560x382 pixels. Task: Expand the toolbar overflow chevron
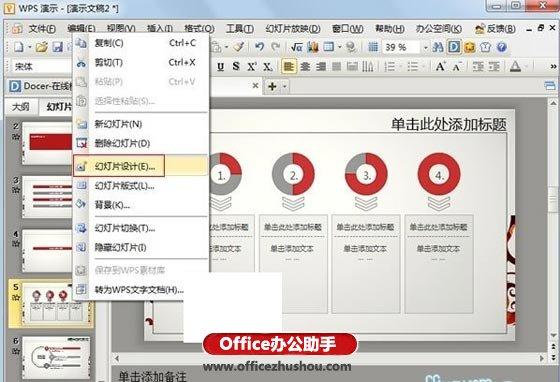553,67
